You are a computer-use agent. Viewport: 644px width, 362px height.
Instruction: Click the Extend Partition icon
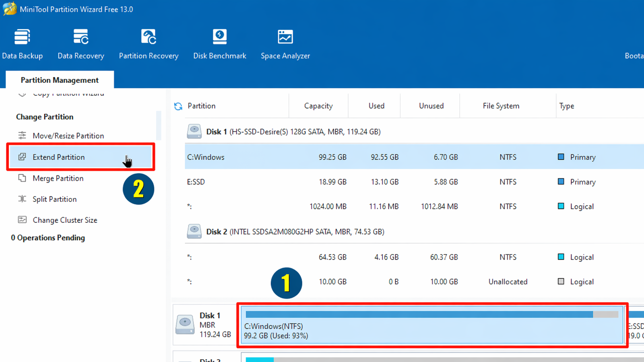(22, 157)
